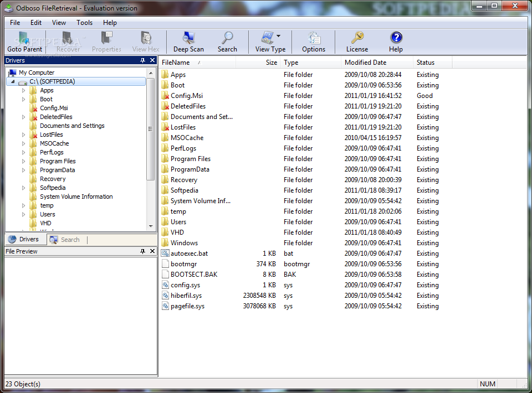
Task: Sort by the Modified Date column header
Action: click(x=377, y=63)
